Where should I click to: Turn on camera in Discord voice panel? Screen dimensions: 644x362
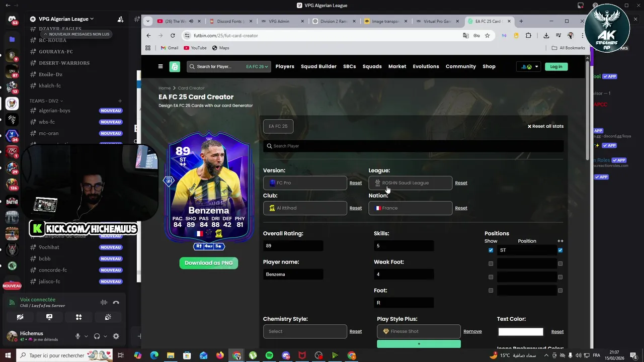point(20,317)
